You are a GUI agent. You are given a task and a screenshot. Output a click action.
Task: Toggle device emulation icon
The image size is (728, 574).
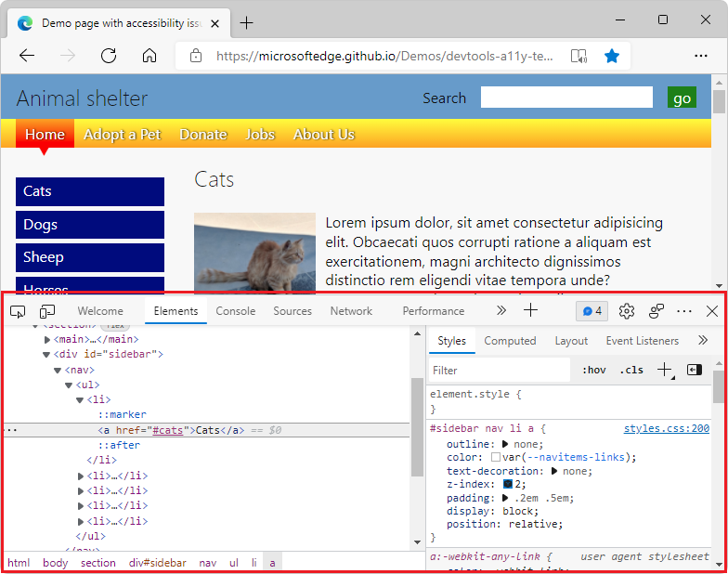(x=46, y=311)
